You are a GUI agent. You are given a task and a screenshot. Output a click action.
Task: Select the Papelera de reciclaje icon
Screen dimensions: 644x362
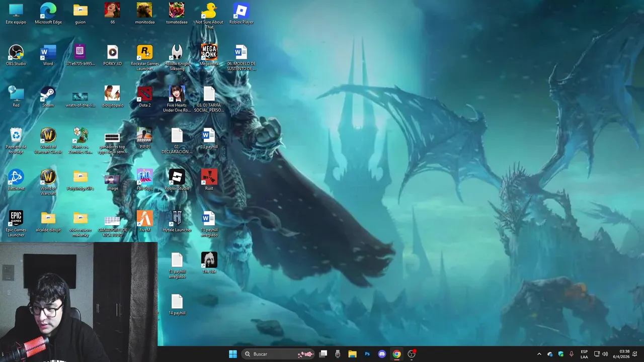pyautogui.click(x=16, y=141)
